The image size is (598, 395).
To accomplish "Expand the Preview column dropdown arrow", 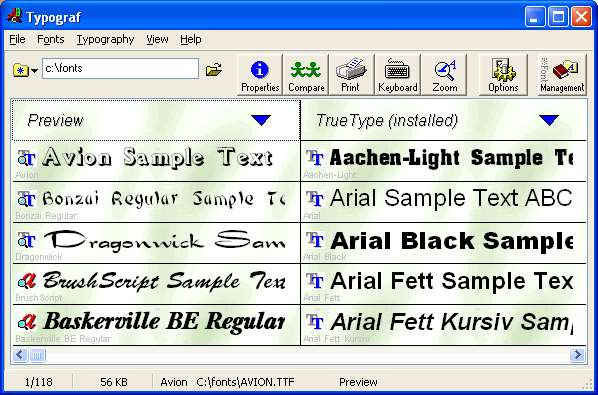I will pyautogui.click(x=261, y=120).
